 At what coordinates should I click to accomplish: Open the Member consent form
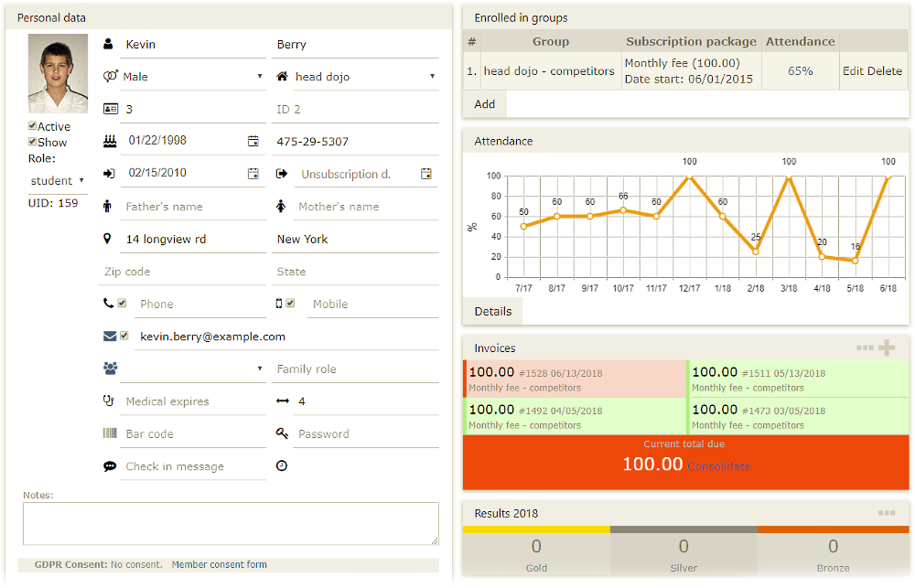click(219, 564)
